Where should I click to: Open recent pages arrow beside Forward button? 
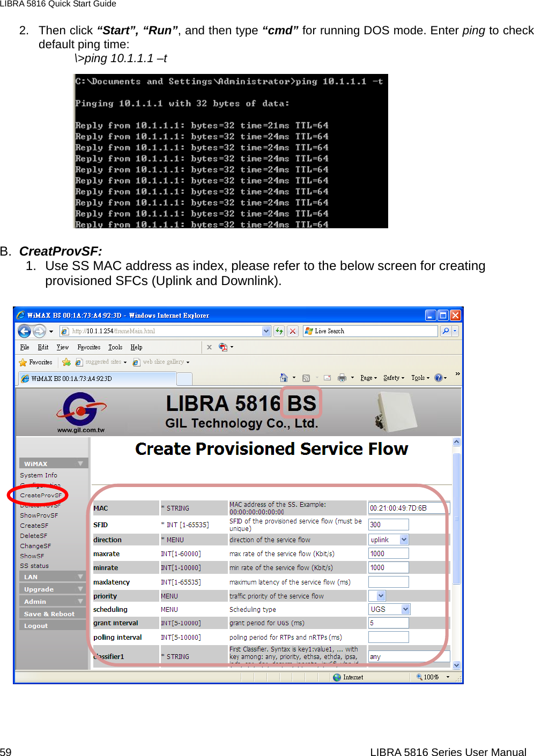pos(51,332)
